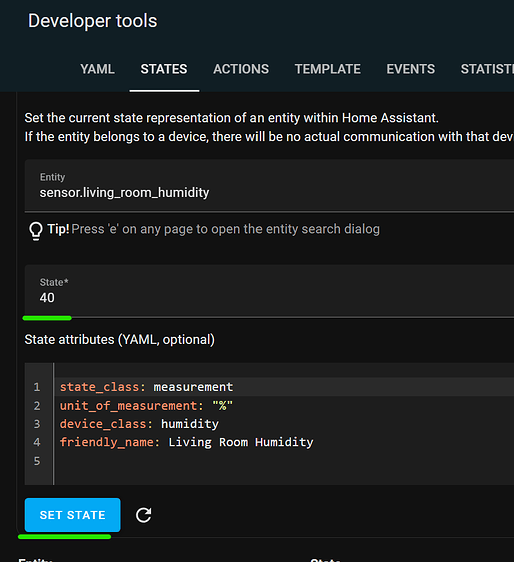The width and height of the screenshot is (514, 562).
Task: Click the State field showing 40
Action: 269,291
